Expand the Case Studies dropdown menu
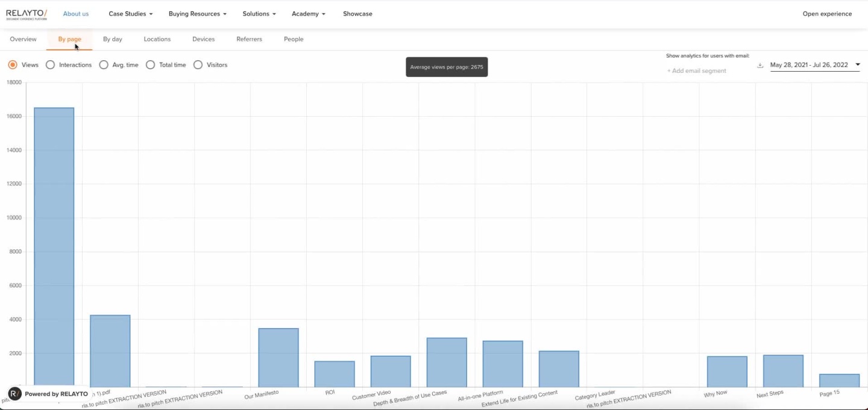Viewport: 868px width, 410px height. 130,14
